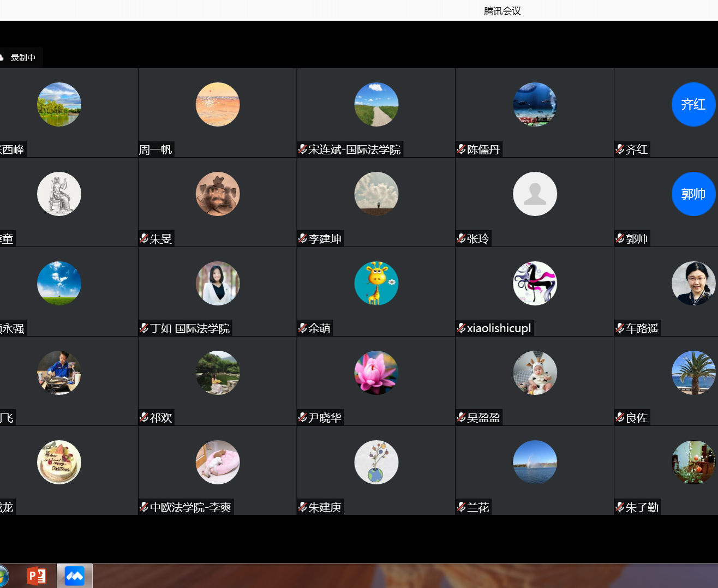
Task: Select the 丁如 国际法学院 name label
Action: (x=190, y=328)
